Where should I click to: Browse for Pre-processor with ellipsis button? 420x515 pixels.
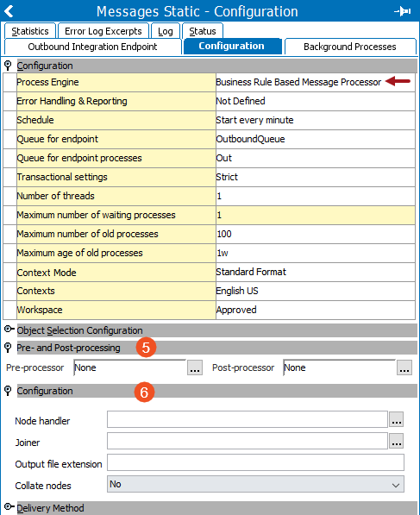coord(195,367)
